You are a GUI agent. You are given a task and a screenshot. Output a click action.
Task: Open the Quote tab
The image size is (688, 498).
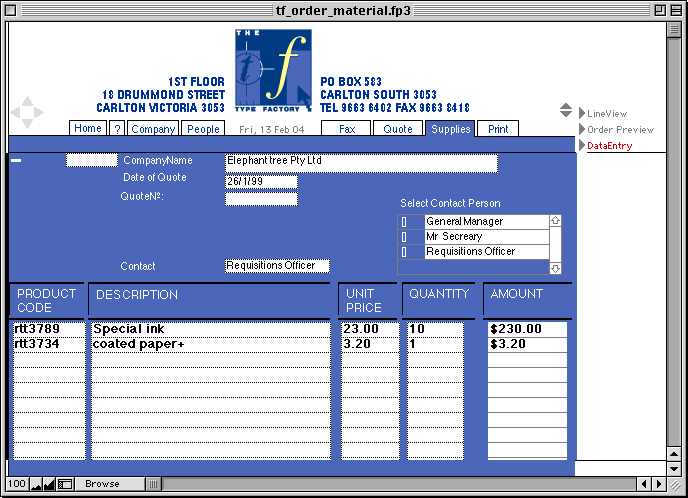pos(397,129)
